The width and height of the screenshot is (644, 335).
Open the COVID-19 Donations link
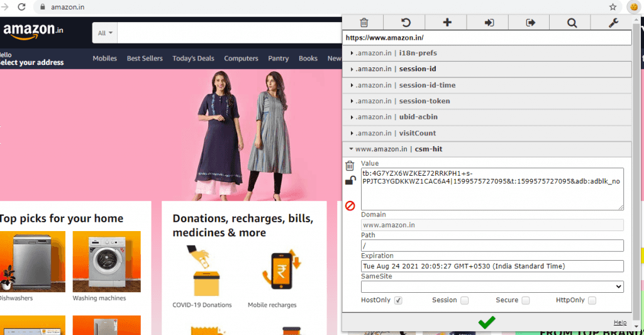202,305
